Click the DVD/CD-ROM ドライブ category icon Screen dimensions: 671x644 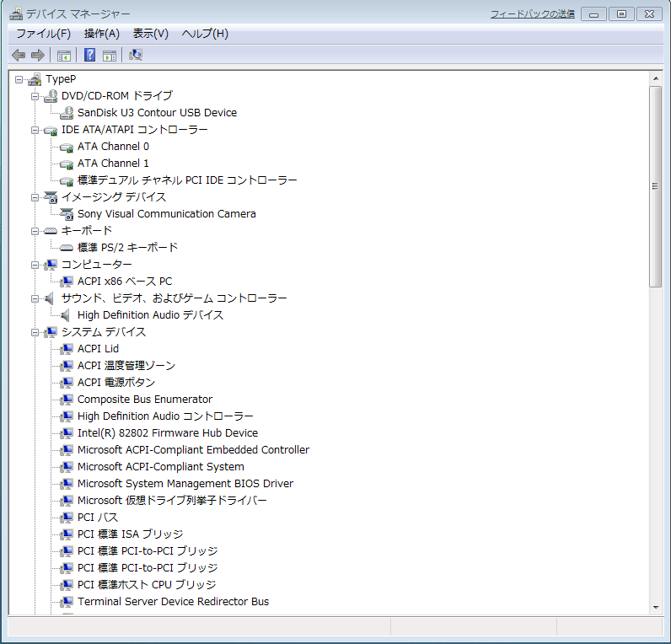pyautogui.click(x=51, y=96)
